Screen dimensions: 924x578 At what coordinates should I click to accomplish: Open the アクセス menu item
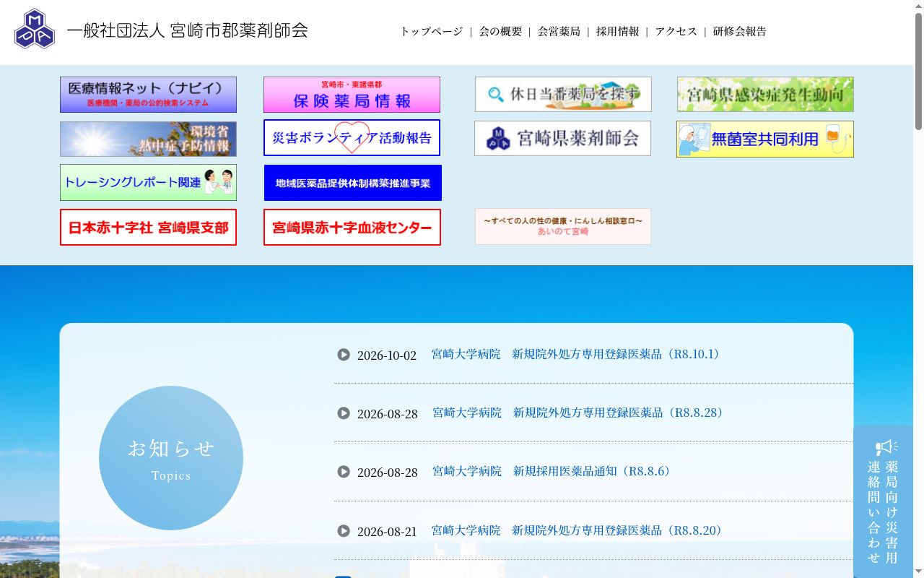pyautogui.click(x=676, y=31)
